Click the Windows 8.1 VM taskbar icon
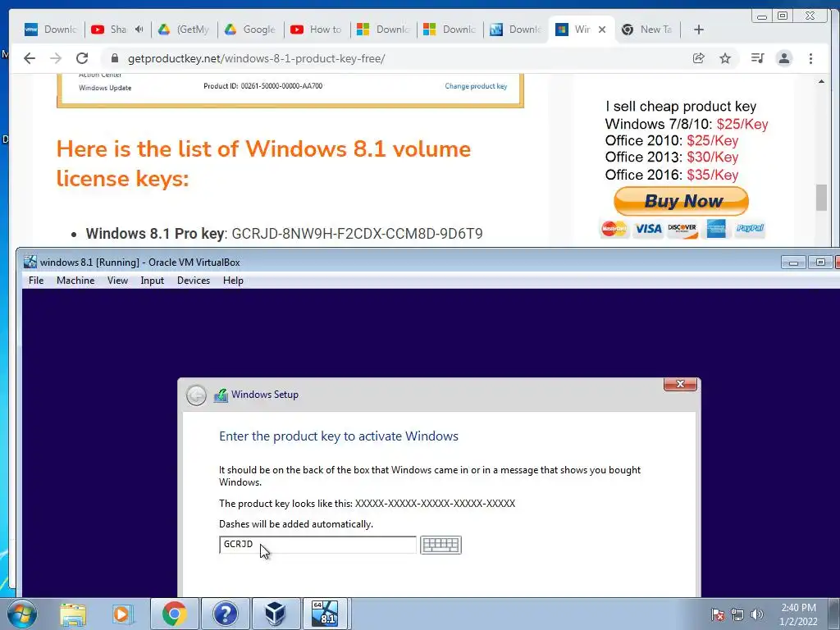This screenshot has width=840, height=630. (325, 614)
